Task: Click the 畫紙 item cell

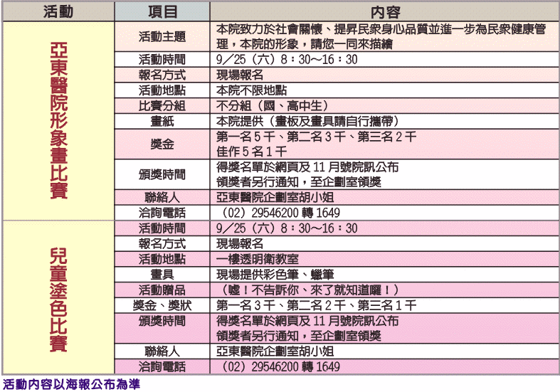Action: (162, 122)
